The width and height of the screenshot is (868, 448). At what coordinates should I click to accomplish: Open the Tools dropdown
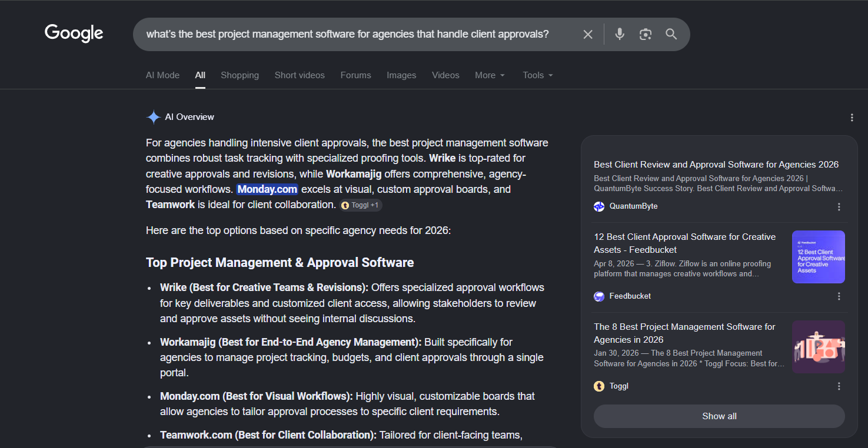(538, 75)
